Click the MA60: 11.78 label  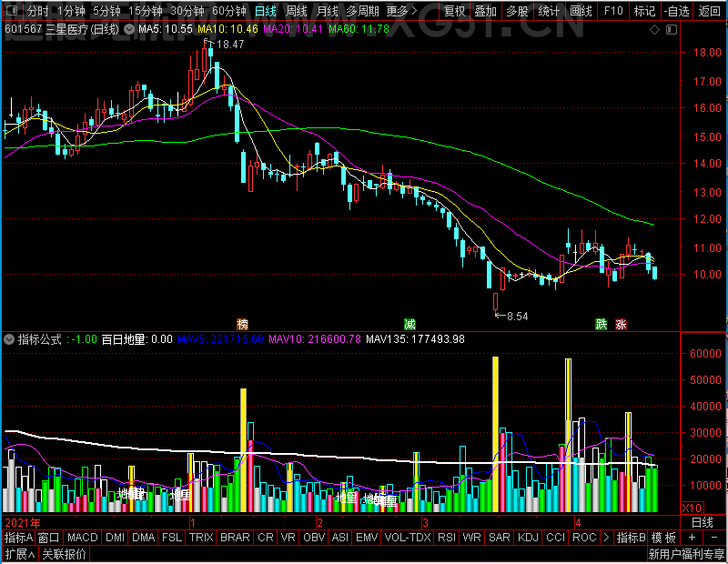pyautogui.click(x=359, y=29)
